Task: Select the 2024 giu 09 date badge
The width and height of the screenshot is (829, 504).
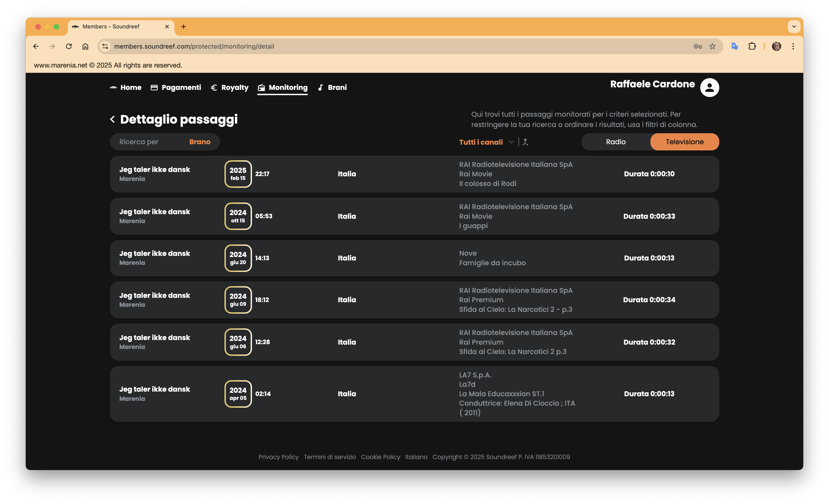Action: point(238,300)
